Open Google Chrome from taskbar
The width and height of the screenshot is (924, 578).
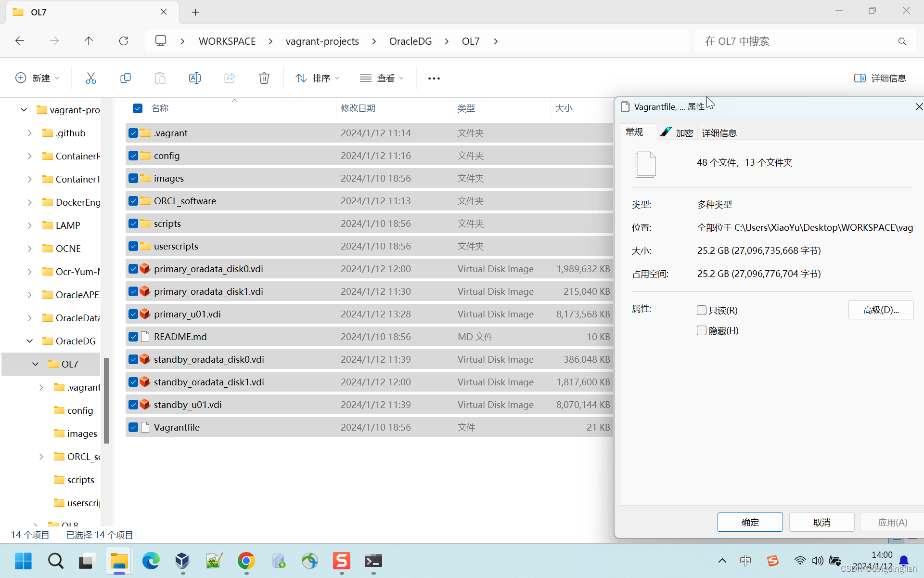pos(246,561)
